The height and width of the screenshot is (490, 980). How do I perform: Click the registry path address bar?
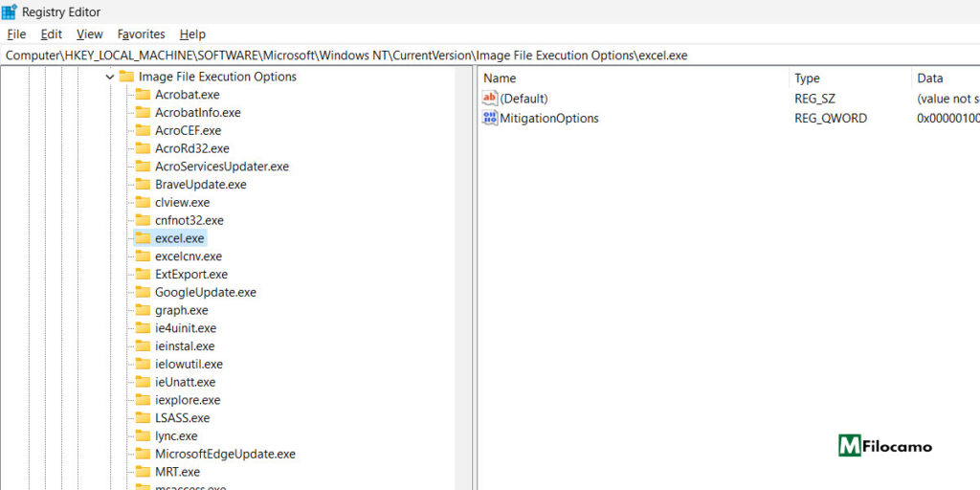tap(490, 55)
